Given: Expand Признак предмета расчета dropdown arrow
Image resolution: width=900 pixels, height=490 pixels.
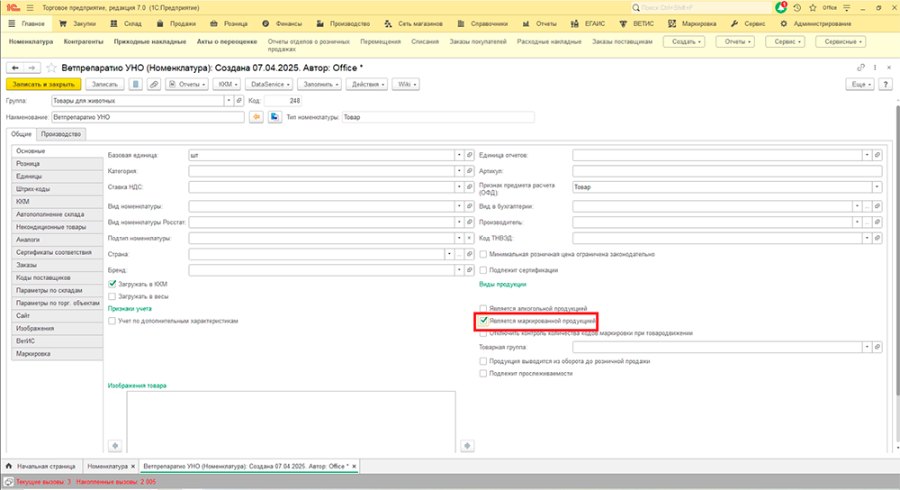Looking at the screenshot, I should click(877, 187).
